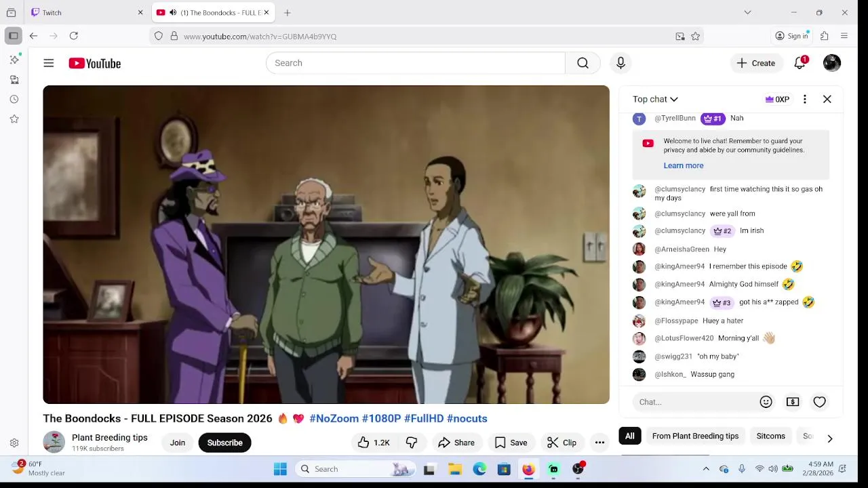The image size is (868, 488).
Task: Open bookmarks star sidebar icon
Action: point(14,119)
